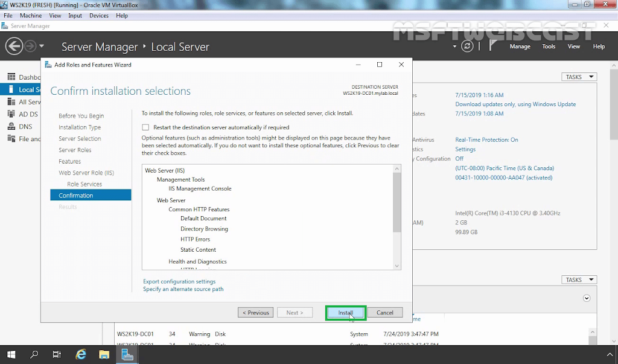Screen dimensions: 618x364
Task: Open the VirtualBox Devices menu
Action: (x=99, y=16)
